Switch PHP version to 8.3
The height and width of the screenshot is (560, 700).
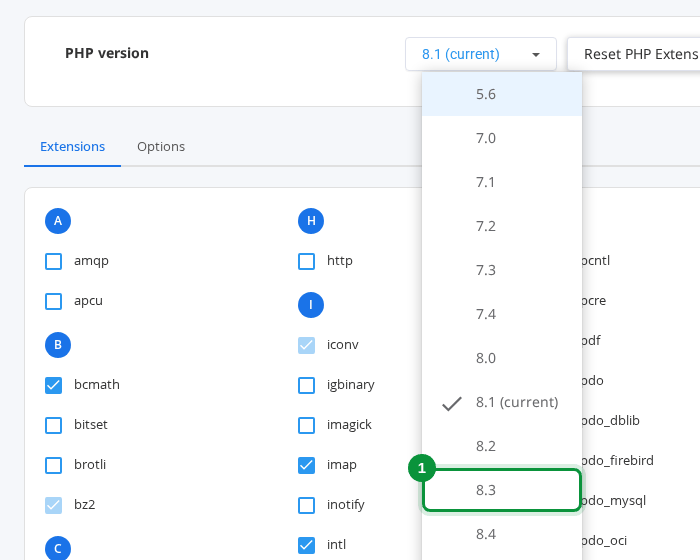502,490
